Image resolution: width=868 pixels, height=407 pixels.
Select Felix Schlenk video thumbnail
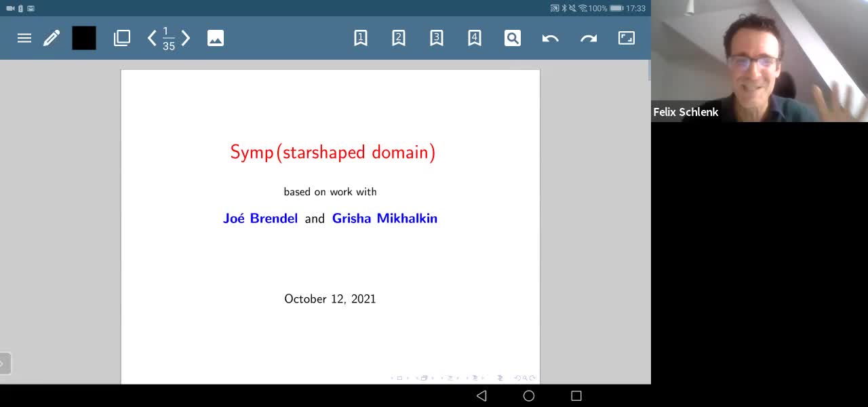759,61
